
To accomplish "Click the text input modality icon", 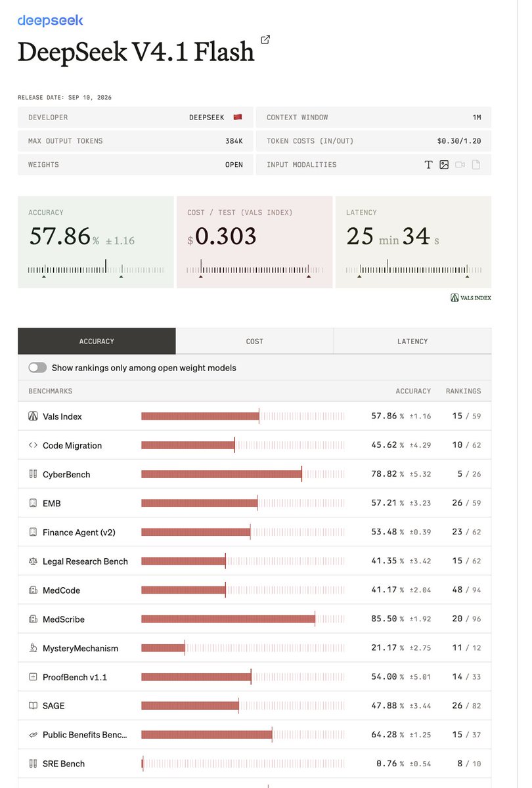I will pos(428,165).
